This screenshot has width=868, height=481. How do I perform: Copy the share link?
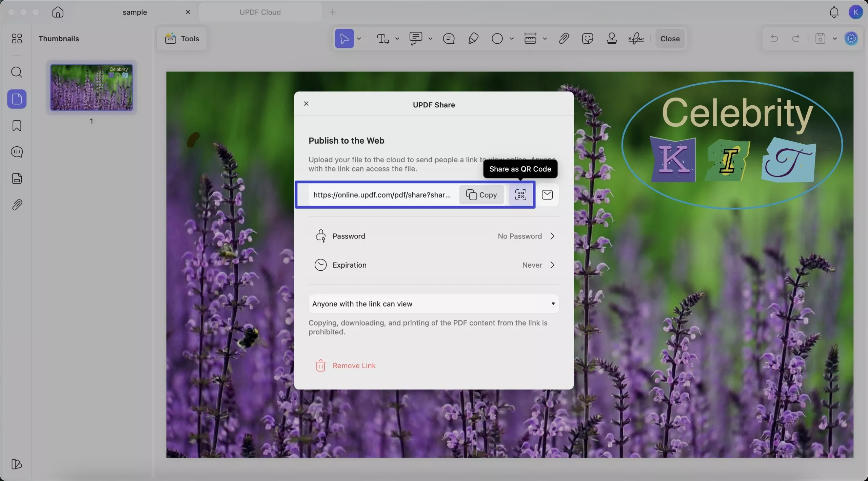[481, 195]
